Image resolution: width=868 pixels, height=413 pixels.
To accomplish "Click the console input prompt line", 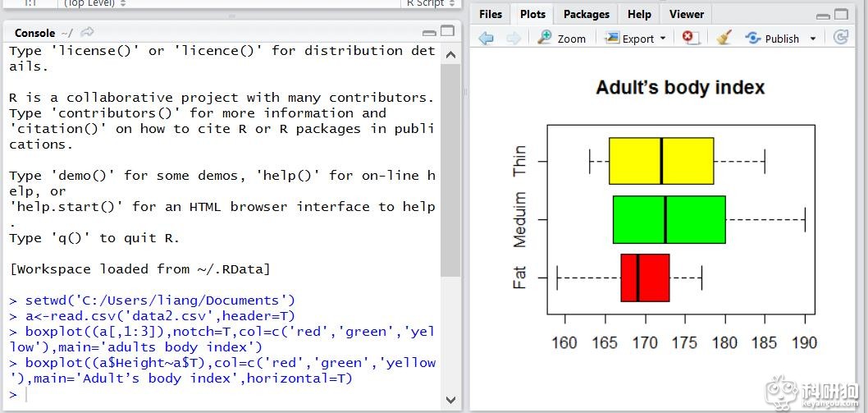I will [x=222, y=395].
